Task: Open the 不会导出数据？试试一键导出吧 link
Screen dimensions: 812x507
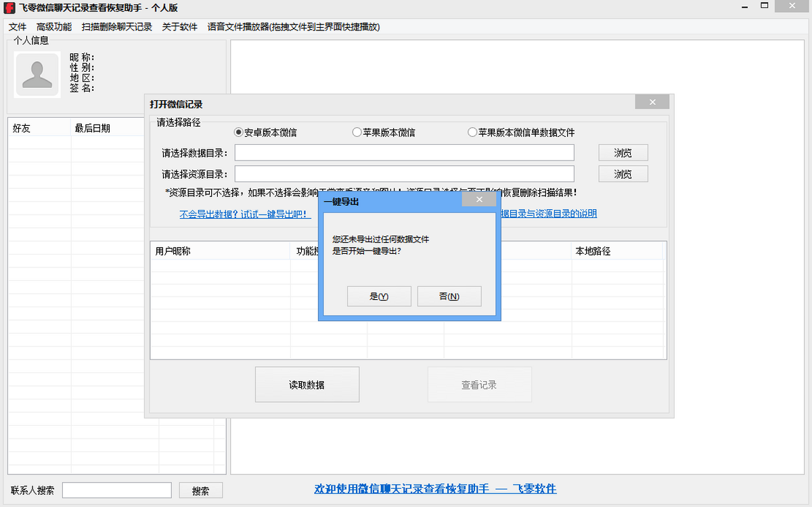Action: pyautogui.click(x=245, y=214)
